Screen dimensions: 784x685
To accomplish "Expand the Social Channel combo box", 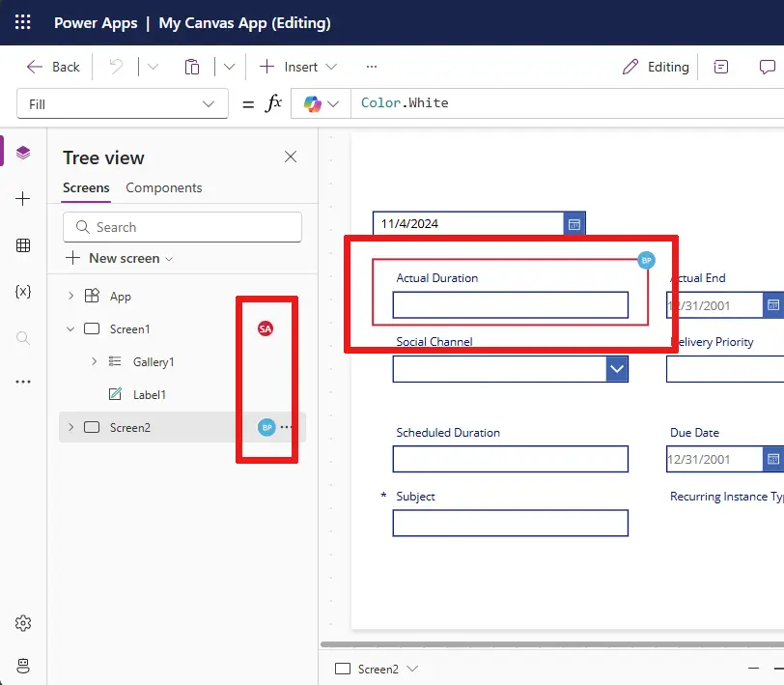I will (617, 369).
